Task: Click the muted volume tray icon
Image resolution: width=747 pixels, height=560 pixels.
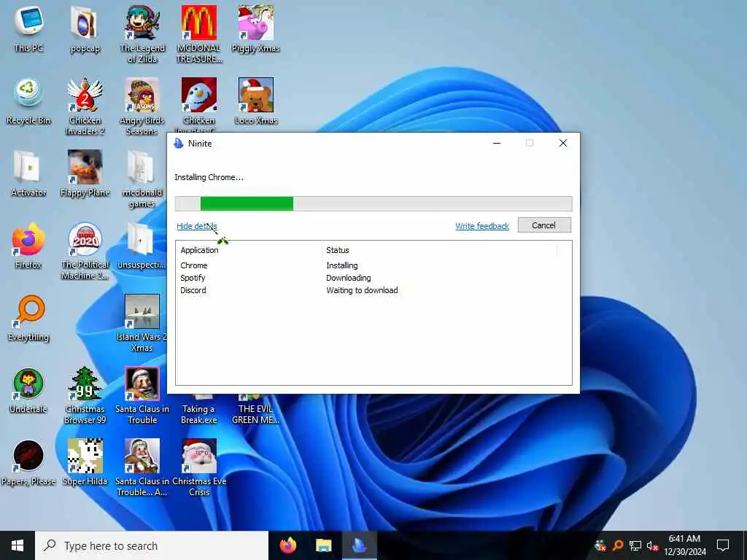Action: [x=652, y=545]
